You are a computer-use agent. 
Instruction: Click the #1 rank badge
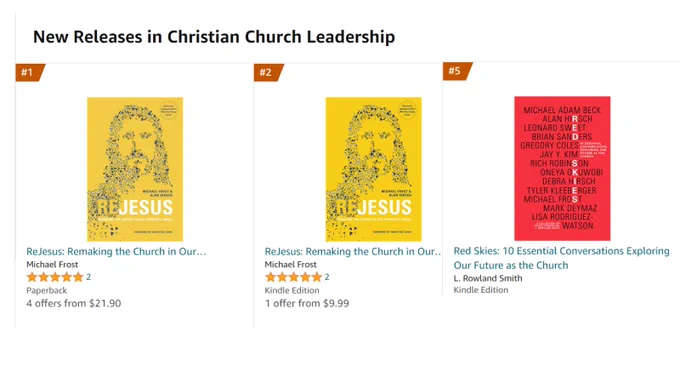pos(29,72)
